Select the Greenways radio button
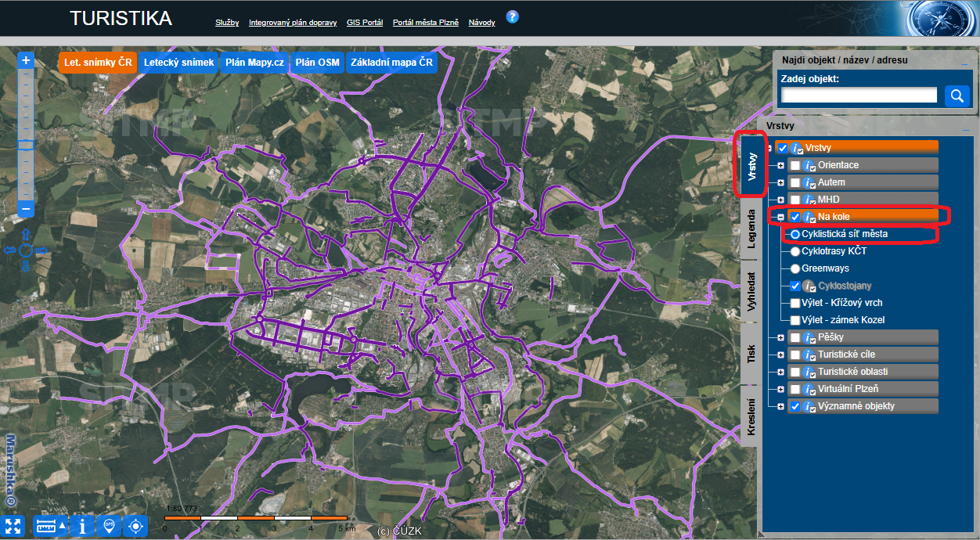 [x=795, y=268]
